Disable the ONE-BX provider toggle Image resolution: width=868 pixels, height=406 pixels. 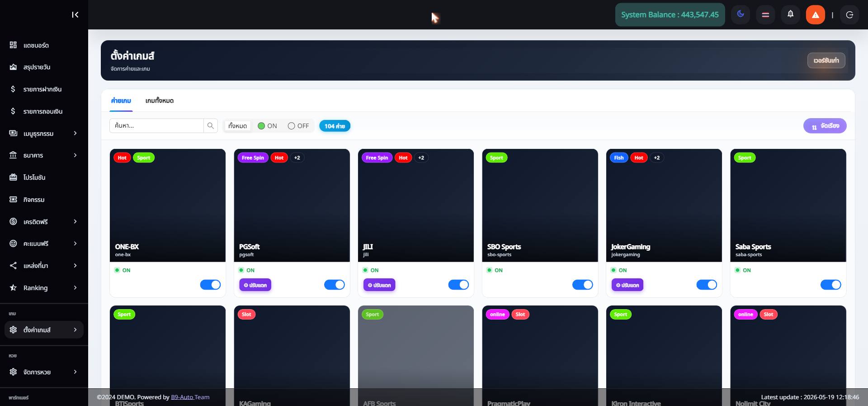(210, 285)
